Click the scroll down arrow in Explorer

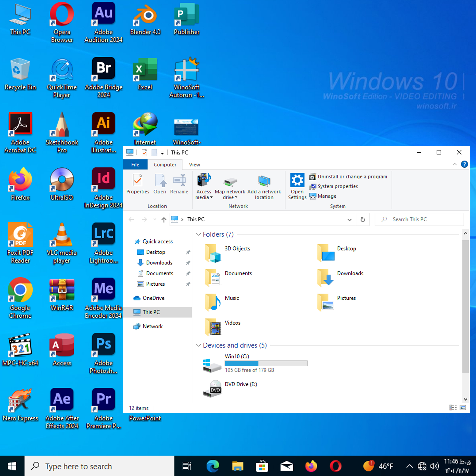(465, 399)
